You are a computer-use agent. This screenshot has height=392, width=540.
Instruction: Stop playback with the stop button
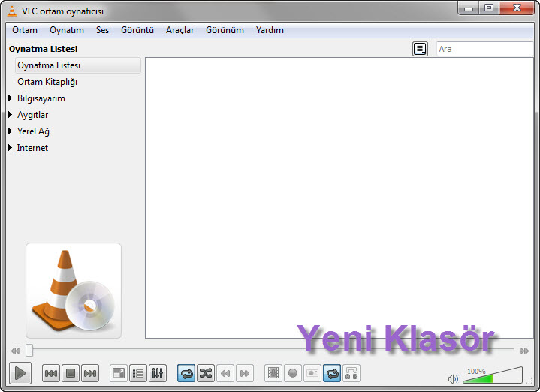(x=71, y=373)
